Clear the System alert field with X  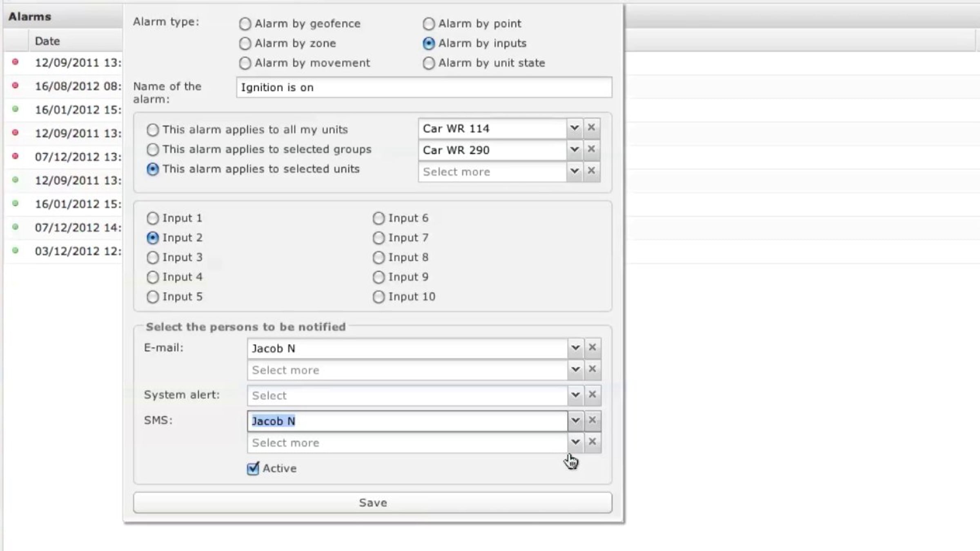tap(592, 395)
